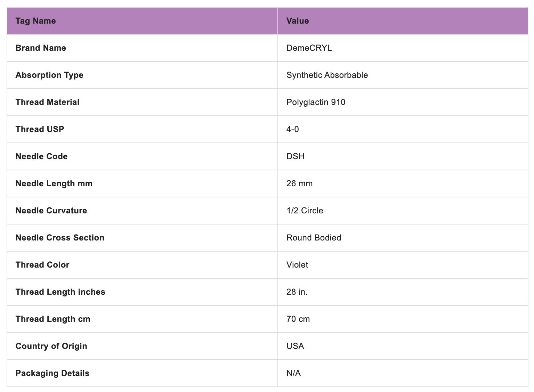
Task: Click the Polyglactin 910 value
Action: (316, 102)
